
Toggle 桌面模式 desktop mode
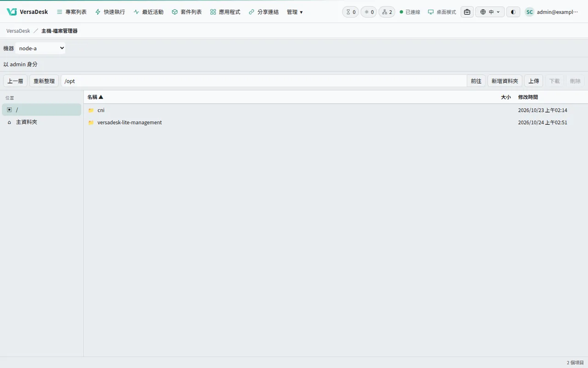[442, 12]
